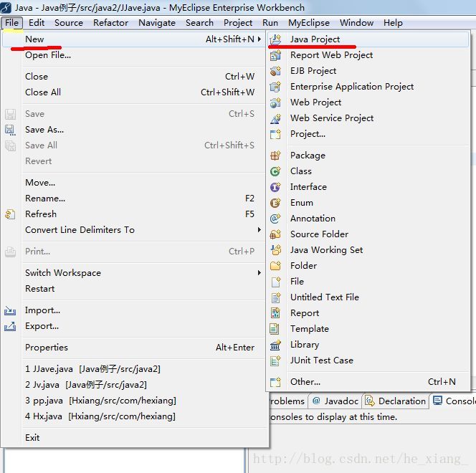Click the Library icon
Viewport: 476px width, 473px height.
point(275,345)
